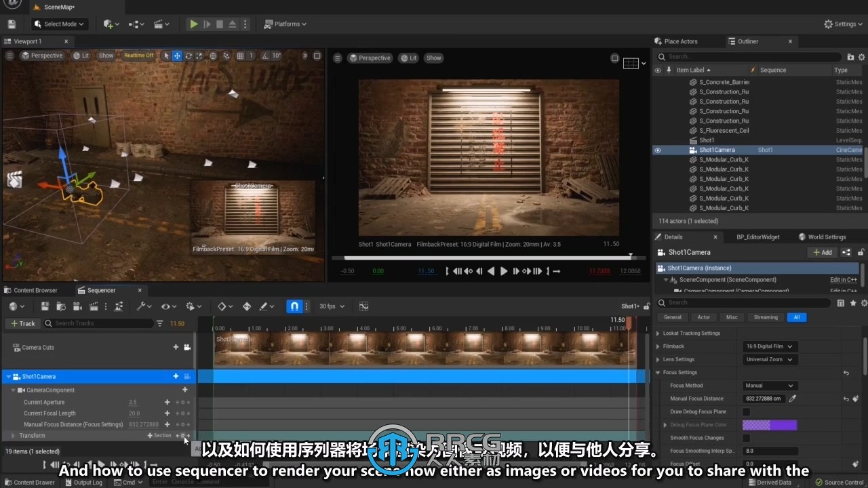This screenshot has width=868, height=488.
Task: Toggle surface snapping icon in Viewport 1
Action: pos(226,56)
